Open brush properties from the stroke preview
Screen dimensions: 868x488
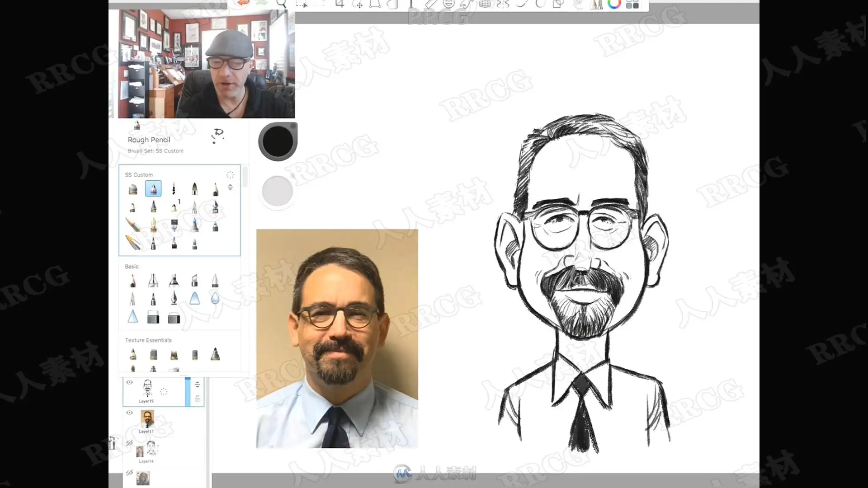click(x=218, y=135)
